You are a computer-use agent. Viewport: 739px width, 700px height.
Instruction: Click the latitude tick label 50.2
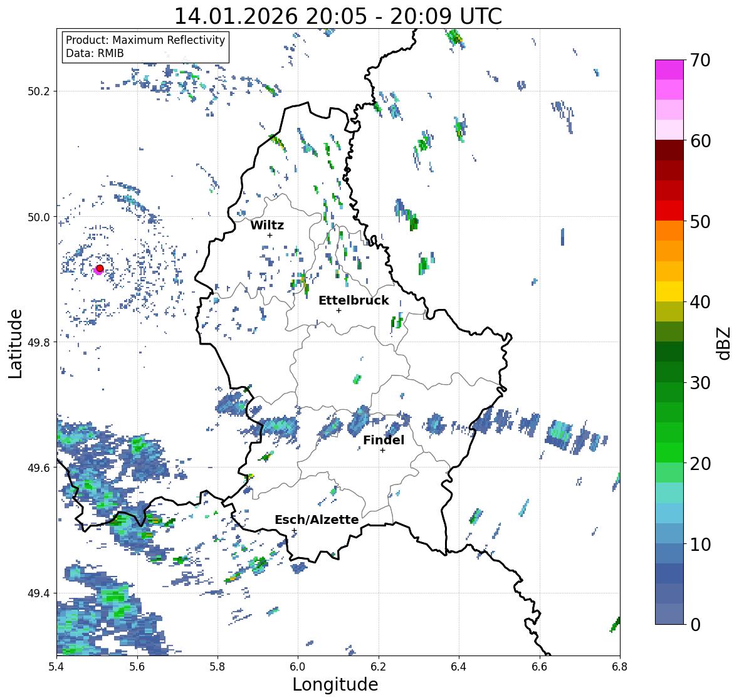39,91
